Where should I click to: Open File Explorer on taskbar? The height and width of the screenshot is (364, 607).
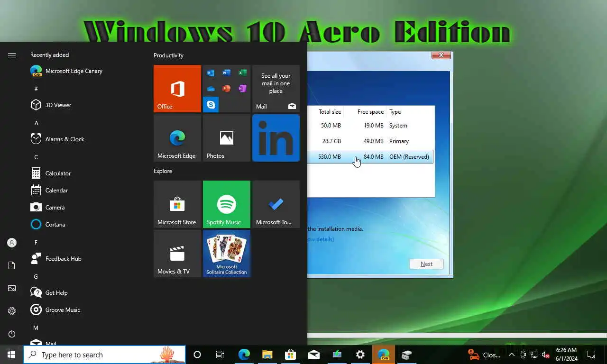pyautogui.click(x=267, y=355)
